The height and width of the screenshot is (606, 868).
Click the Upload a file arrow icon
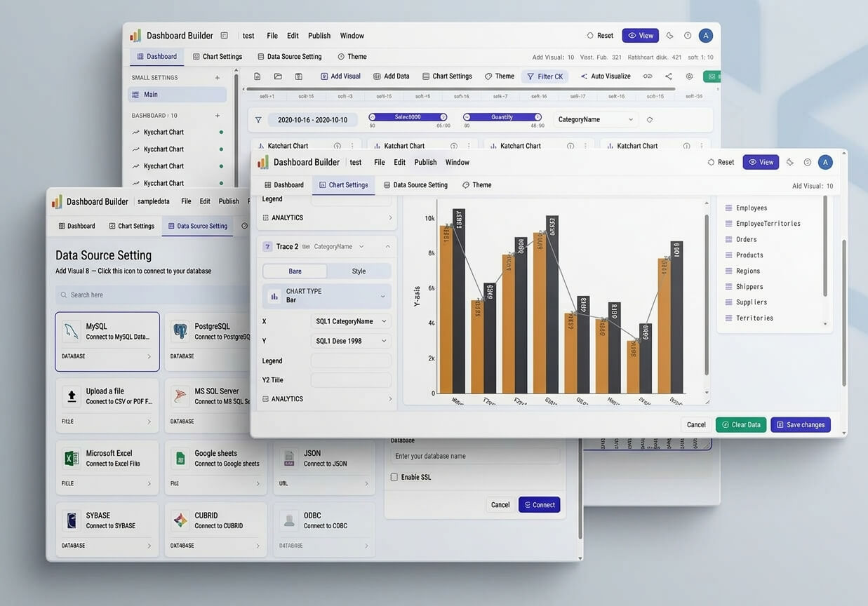[x=71, y=396]
